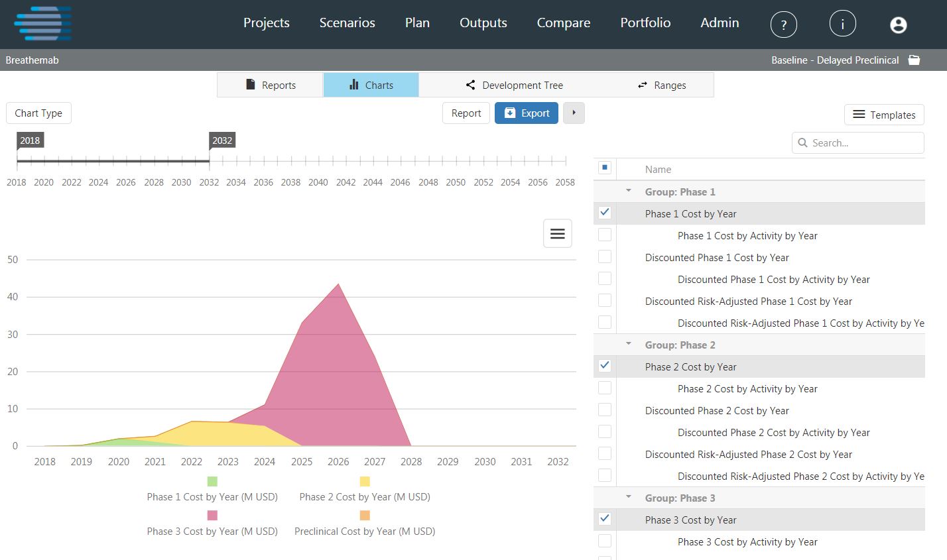This screenshot has height=560, width=947.
Task: Click the scenario folder icon
Action: (x=914, y=60)
